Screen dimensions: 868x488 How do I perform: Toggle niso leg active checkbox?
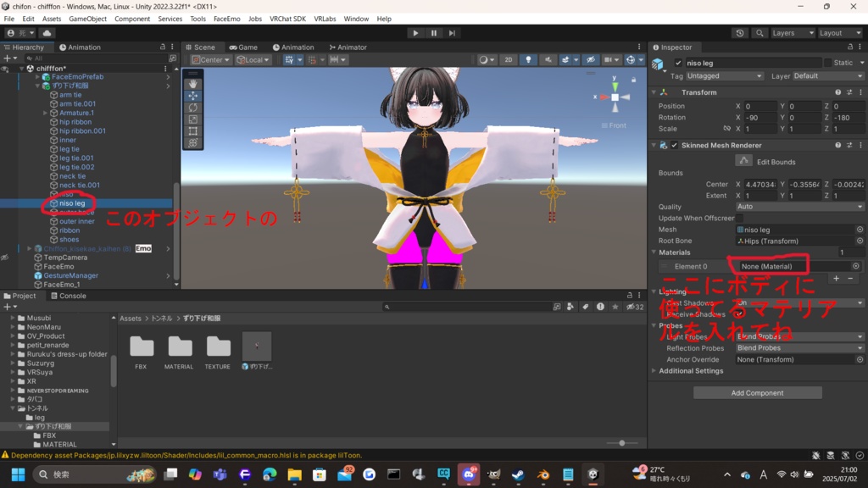click(678, 63)
